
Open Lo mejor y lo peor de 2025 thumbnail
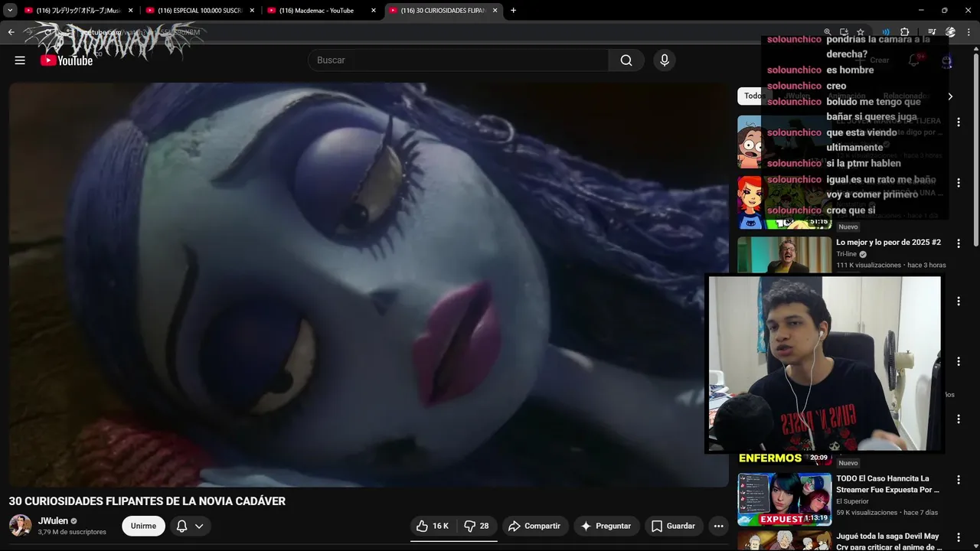(784, 255)
